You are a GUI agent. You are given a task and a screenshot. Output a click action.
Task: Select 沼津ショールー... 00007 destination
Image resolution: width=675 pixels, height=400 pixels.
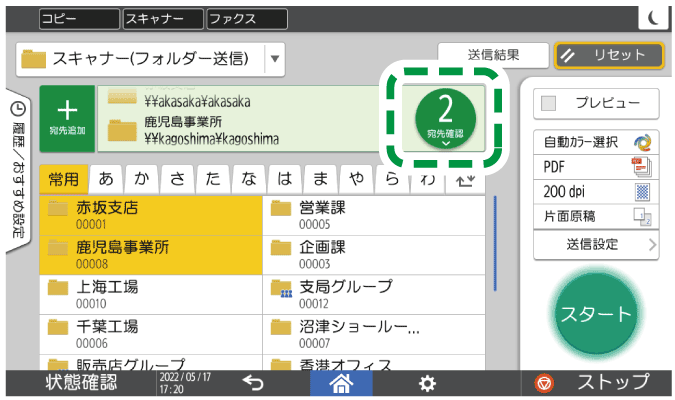coord(374,334)
